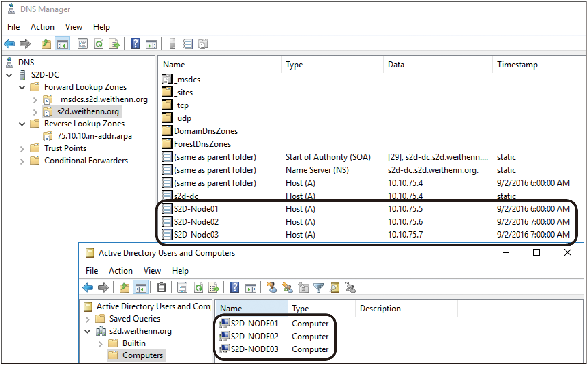Open Action menu in DNS Manager

(42, 27)
